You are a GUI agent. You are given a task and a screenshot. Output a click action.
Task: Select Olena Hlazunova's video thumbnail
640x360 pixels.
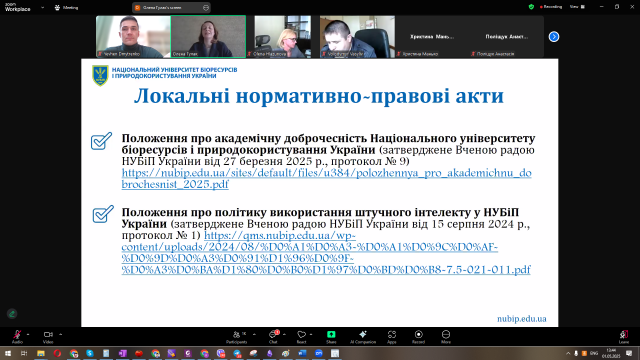click(282, 36)
